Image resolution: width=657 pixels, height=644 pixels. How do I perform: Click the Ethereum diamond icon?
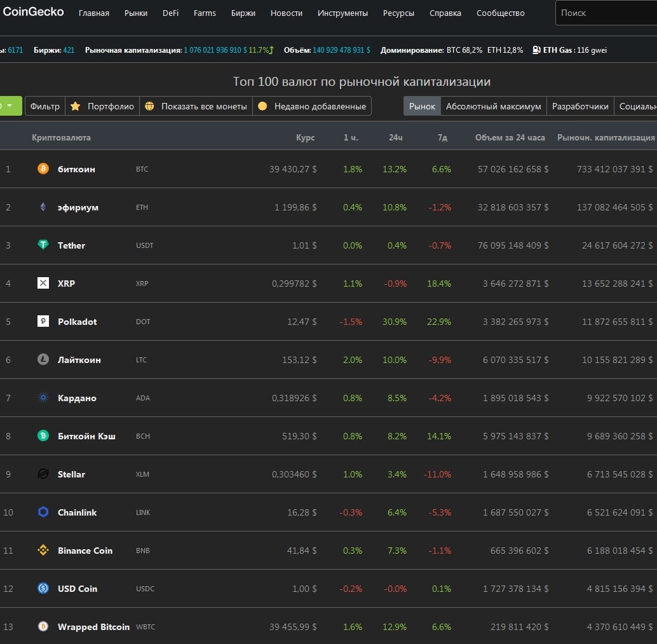(x=43, y=207)
